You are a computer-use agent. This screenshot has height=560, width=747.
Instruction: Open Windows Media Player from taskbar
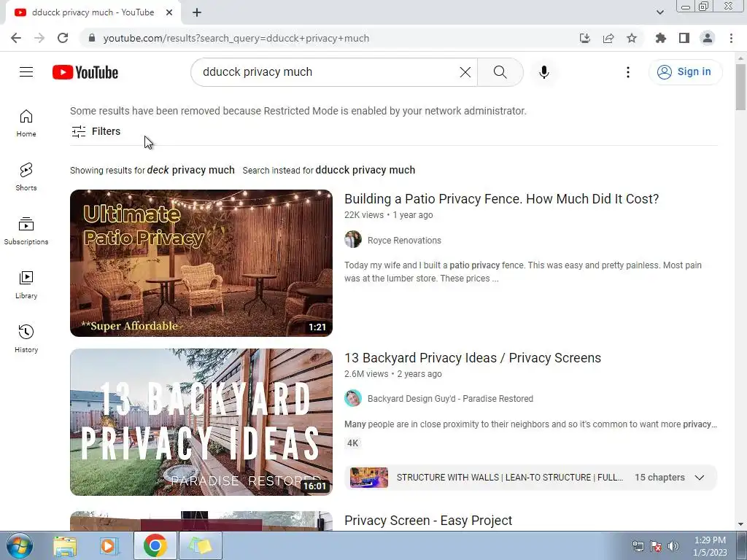coord(109,545)
